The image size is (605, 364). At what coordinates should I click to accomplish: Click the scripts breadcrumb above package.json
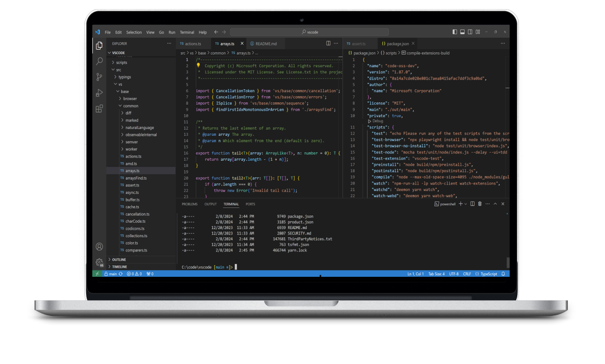(x=391, y=53)
